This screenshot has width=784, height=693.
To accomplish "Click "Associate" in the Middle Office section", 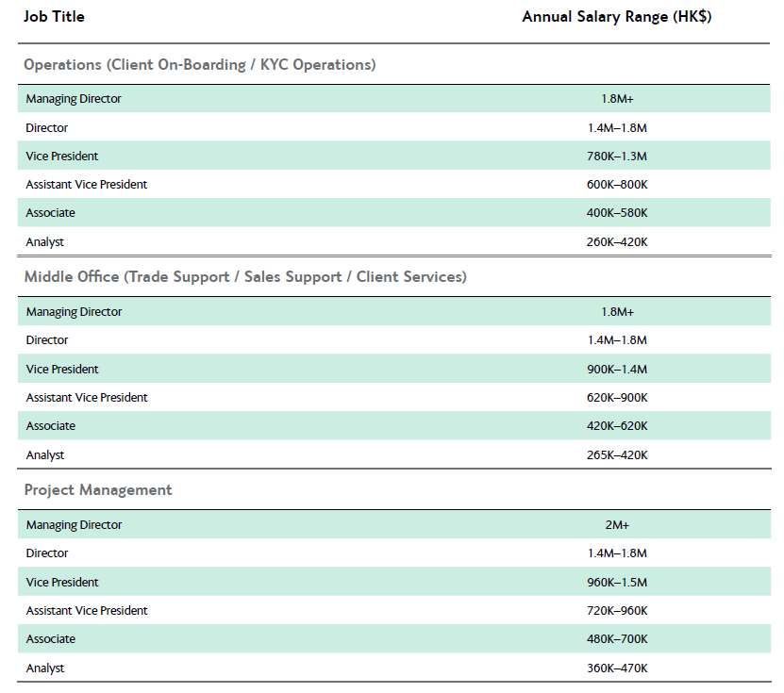I will point(51,426).
